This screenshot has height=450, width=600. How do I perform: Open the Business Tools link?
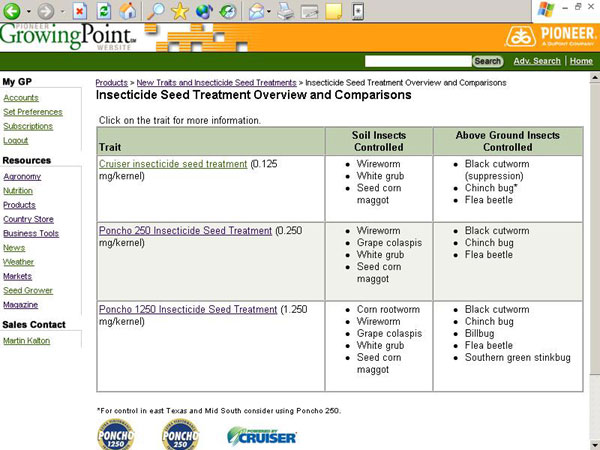click(31, 233)
